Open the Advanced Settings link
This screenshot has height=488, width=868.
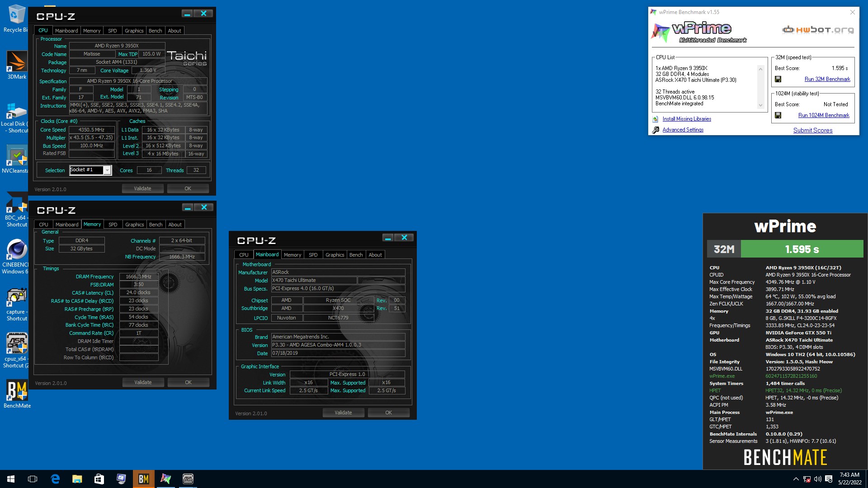point(683,130)
